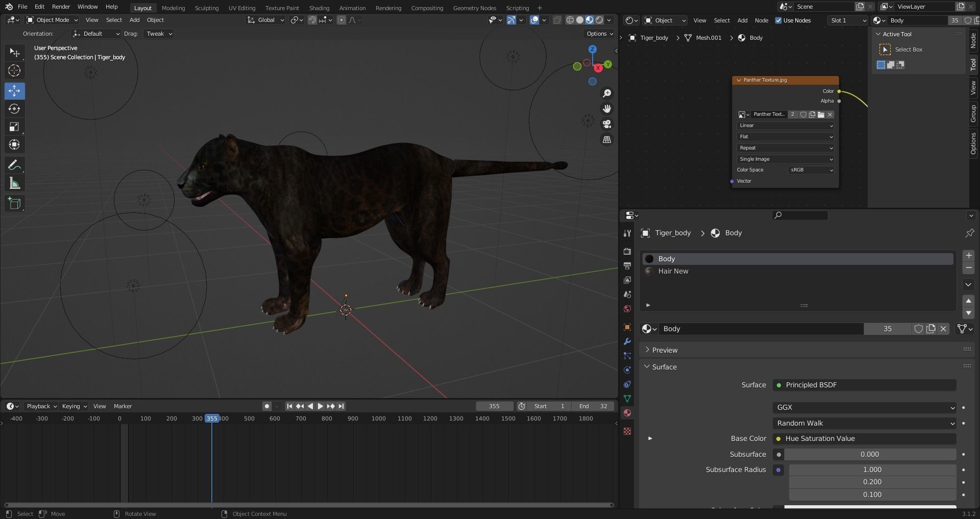Open the Node menu in shader editor
This screenshot has height=519, width=980.
(761, 20)
